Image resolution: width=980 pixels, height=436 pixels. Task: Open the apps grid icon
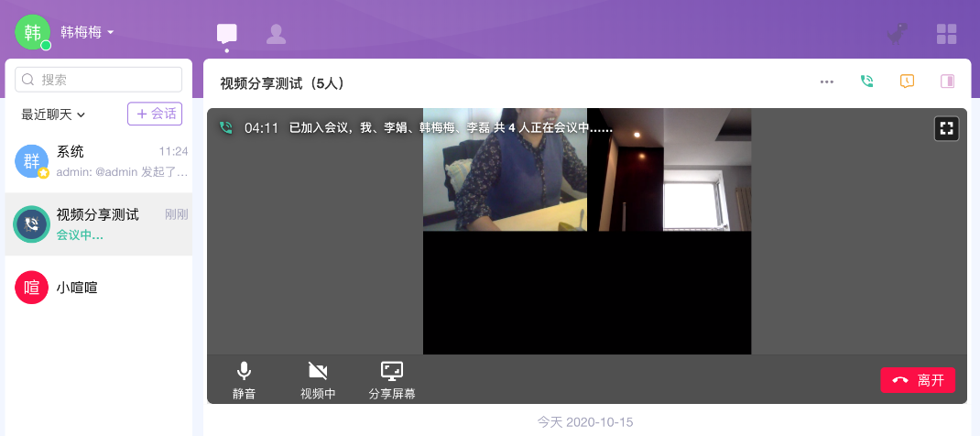click(946, 34)
